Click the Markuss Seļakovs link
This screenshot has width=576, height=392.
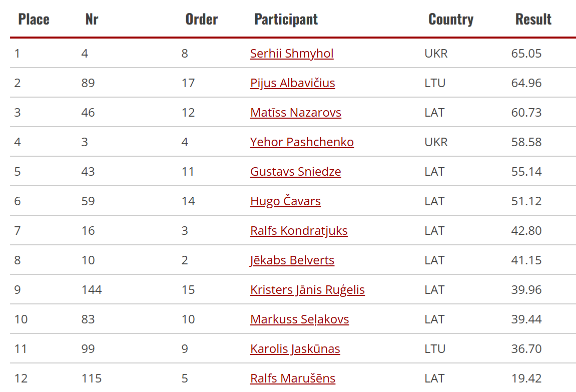[x=299, y=319]
